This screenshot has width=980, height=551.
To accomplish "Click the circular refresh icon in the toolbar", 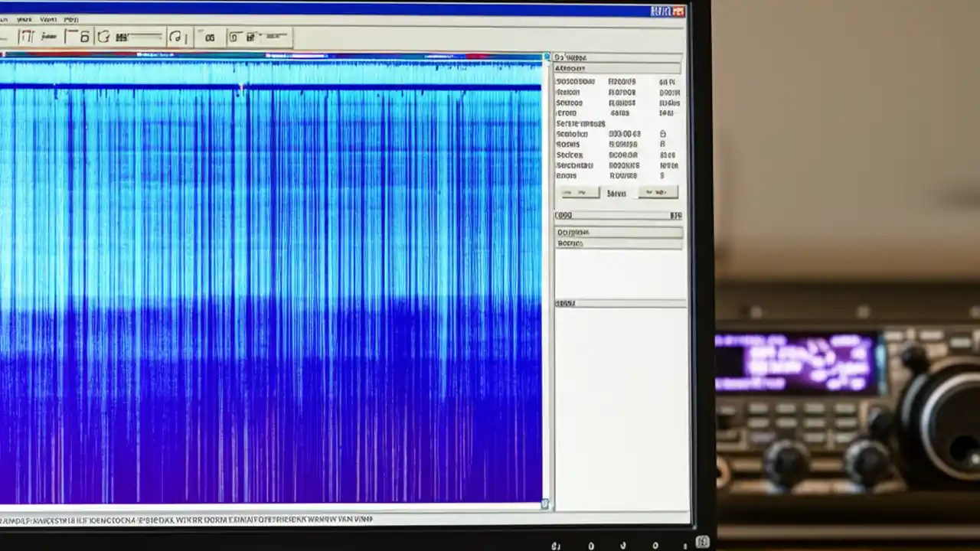I will tap(103, 36).
